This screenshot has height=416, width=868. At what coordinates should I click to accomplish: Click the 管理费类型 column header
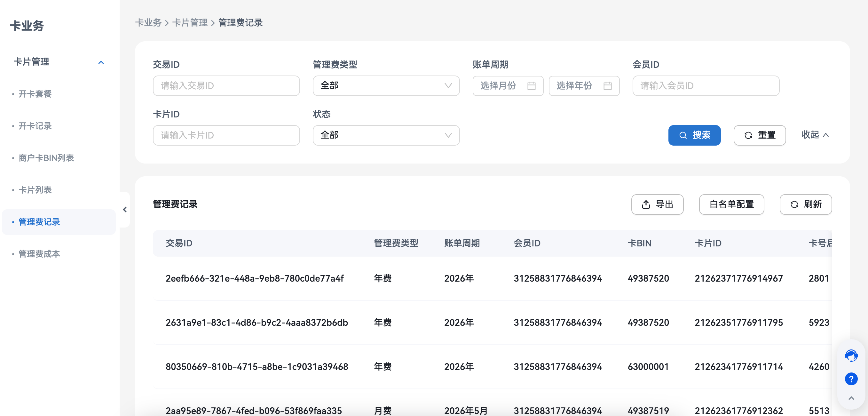396,243
